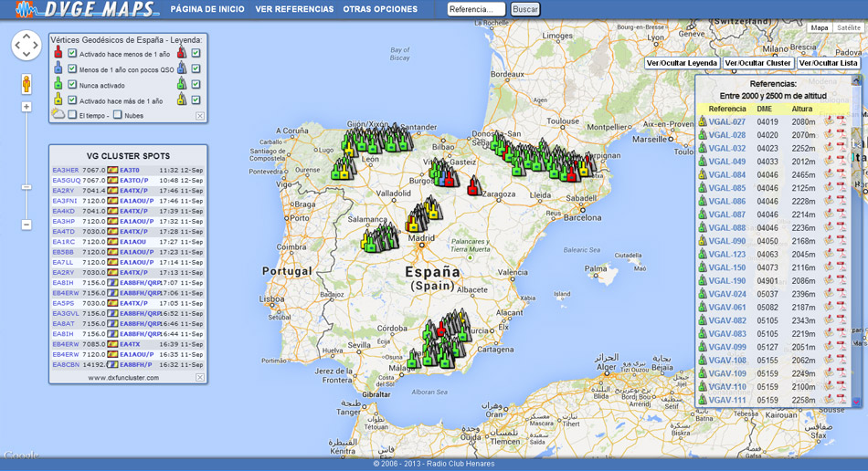Viewport: 868px width, 471px height.
Task: Close the VG Cluster Spots panel
Action: click(200, 378)
